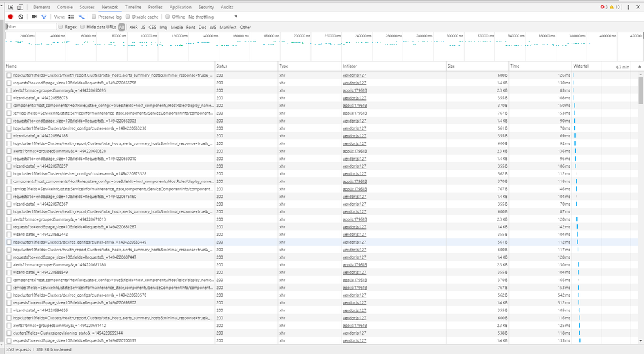Viewport: 644px width, 354px height.
Task: Open the DevTools three-dot menu
Action: [x=629, y=7]
